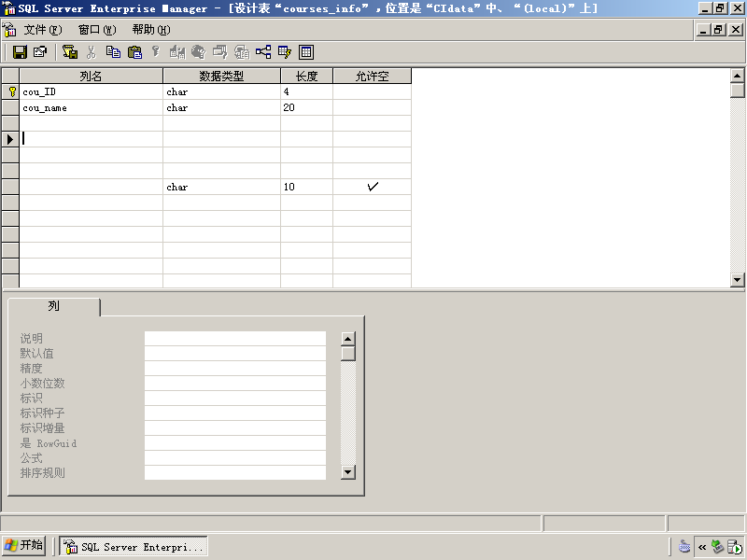Open the Manage relationships icon
The height and width of the screenshot is (560, 747).
(263, 52)
